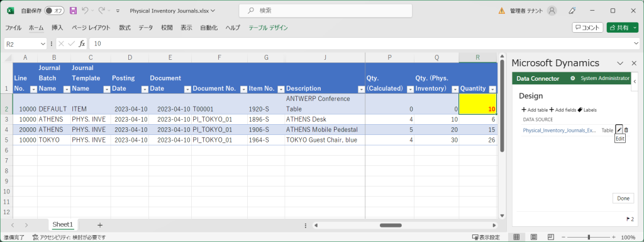Edit the data source with the pencil icon

[619, 130]
